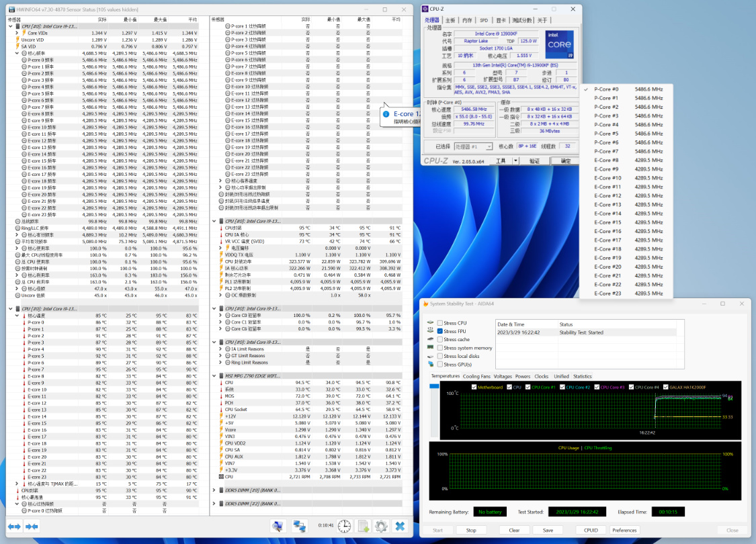
Task: Uncheck the Stress FPU checkbox
Action: point(440,331)
